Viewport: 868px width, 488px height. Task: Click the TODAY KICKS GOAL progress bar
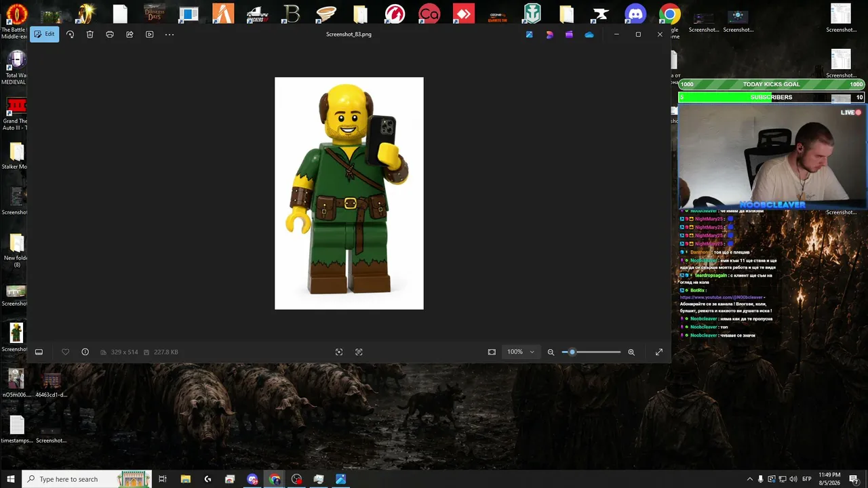[772, 84]
